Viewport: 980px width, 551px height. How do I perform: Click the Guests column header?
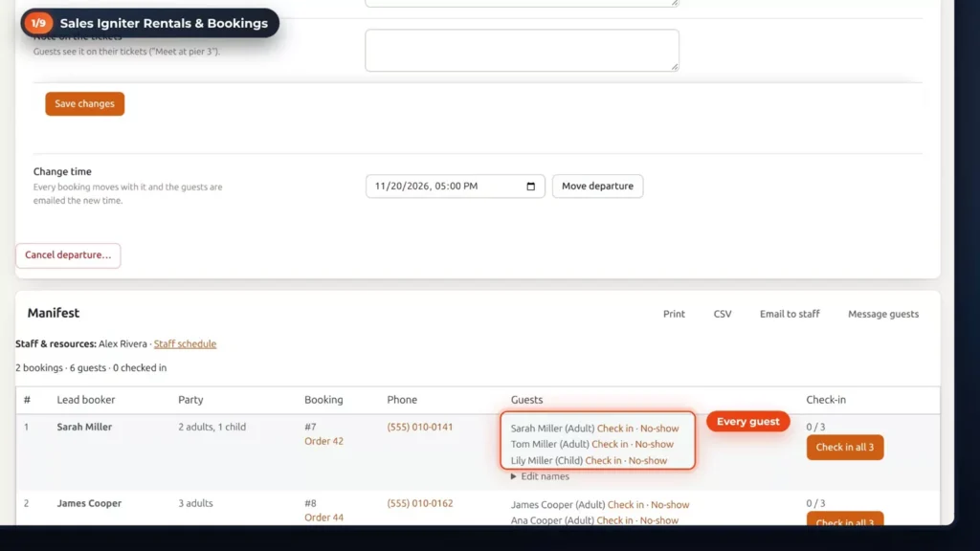coord(527,400)
